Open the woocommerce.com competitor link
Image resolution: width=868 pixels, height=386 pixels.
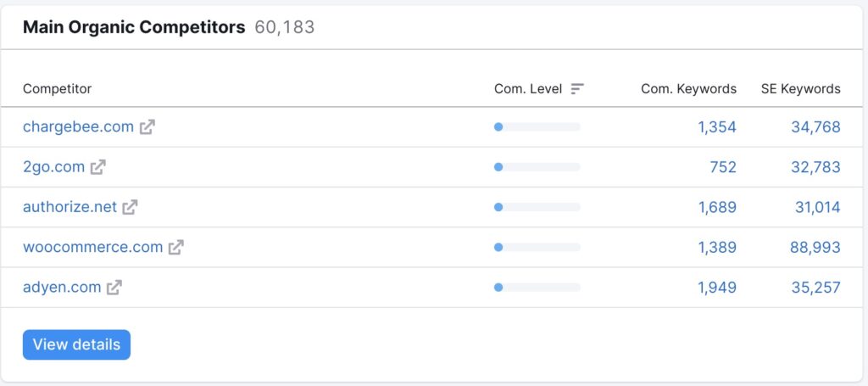click(x=93, y=247)
